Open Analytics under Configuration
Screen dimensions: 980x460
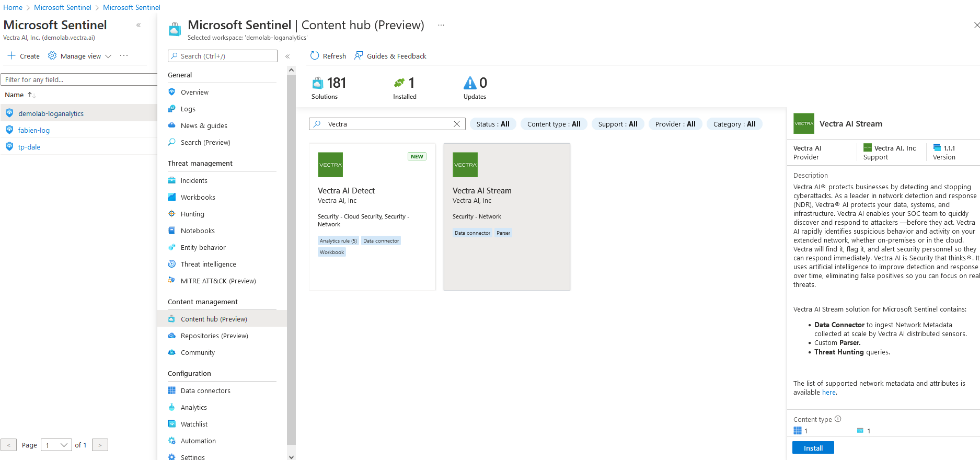[x=193, y=407]
